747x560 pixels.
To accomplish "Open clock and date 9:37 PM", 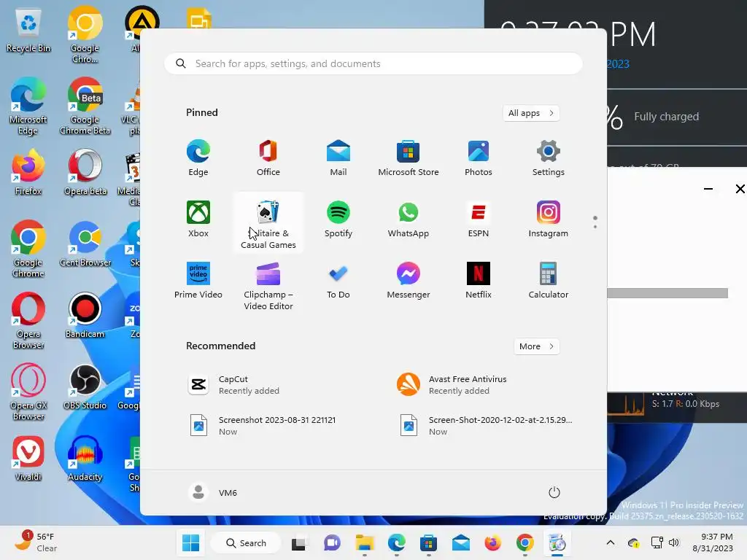I will [712, 542].
